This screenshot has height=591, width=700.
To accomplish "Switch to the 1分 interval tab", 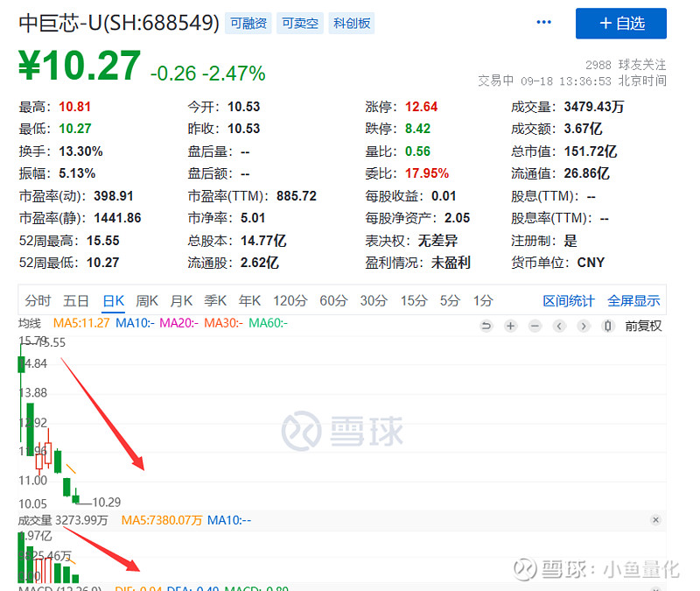I will click(x=483, y=300).
